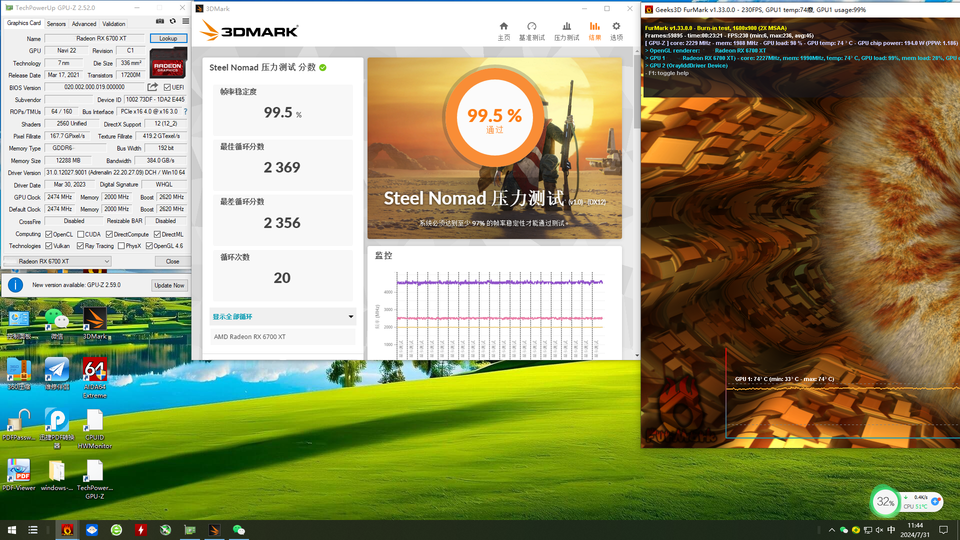Screen dimensions: 960x540
Task: Toggle the UEFI checkbox in GPU-Z
Action: (167, 88)
